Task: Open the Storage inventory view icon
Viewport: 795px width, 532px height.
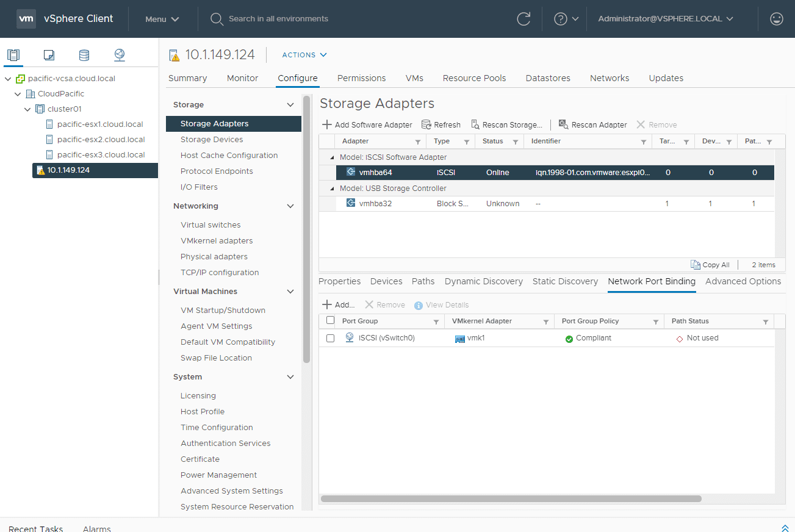Action: point(84,55)
